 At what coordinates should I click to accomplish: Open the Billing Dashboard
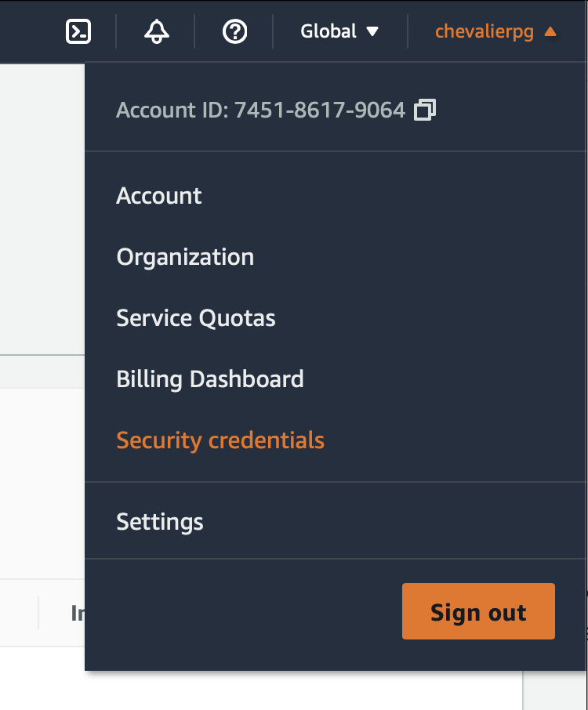pyautogui.click(x=210, y=379)
